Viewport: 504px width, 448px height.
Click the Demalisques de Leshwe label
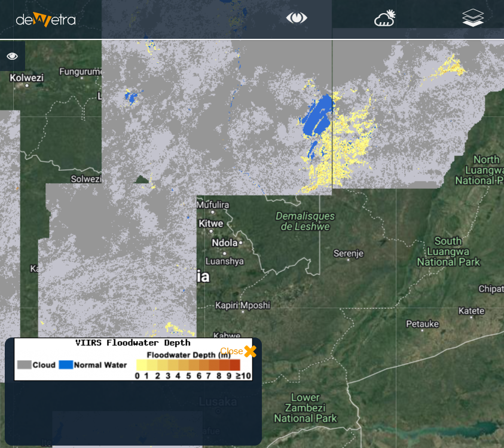(x=305, y=221)
